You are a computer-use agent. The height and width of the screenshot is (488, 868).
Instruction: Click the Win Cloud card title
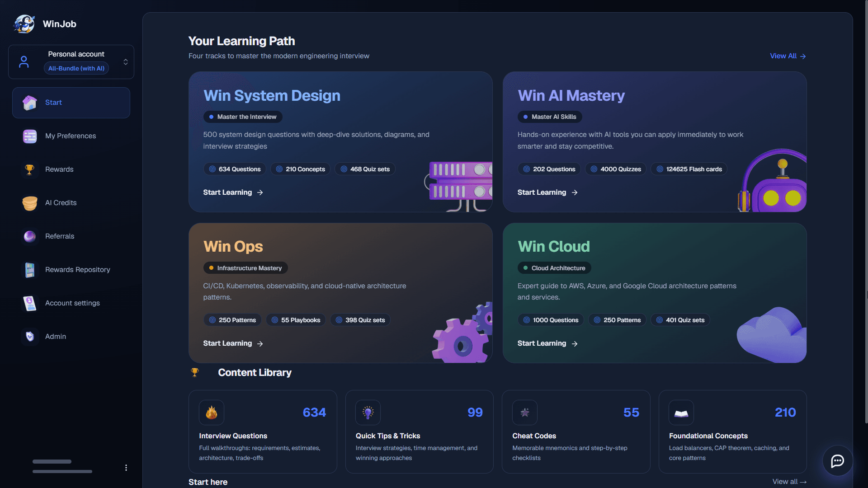coord(554,247)
